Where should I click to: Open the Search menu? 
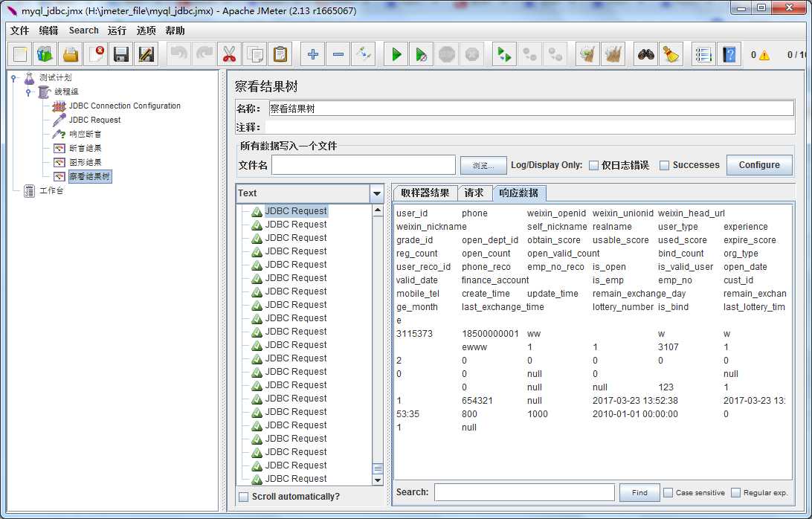click(84, 30)
